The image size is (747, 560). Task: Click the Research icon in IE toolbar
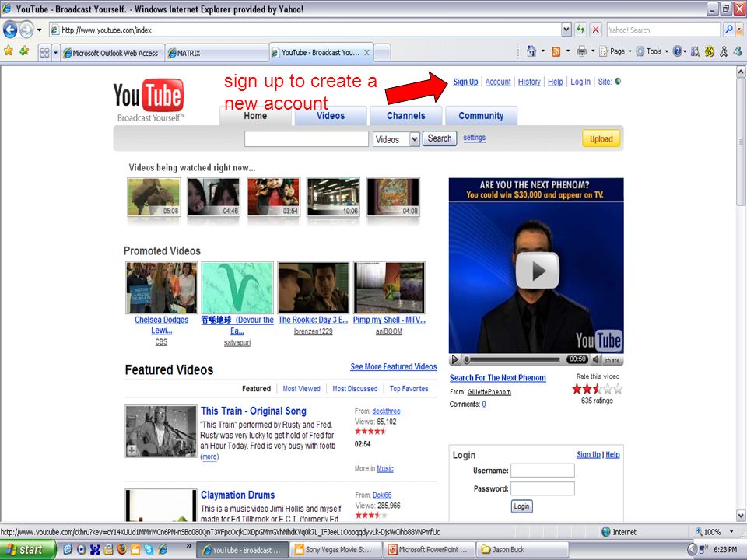[x=695, y=51]
